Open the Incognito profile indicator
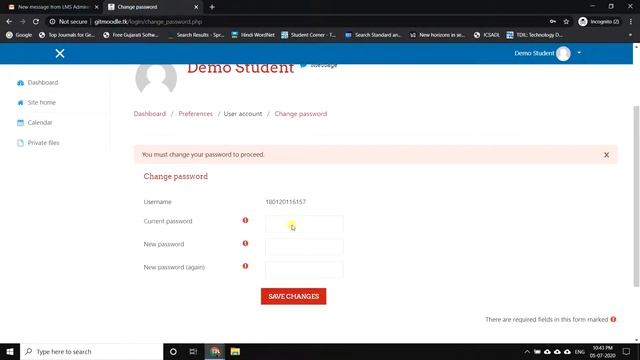The height and width of the screenshot is (360, 640). 599,22
